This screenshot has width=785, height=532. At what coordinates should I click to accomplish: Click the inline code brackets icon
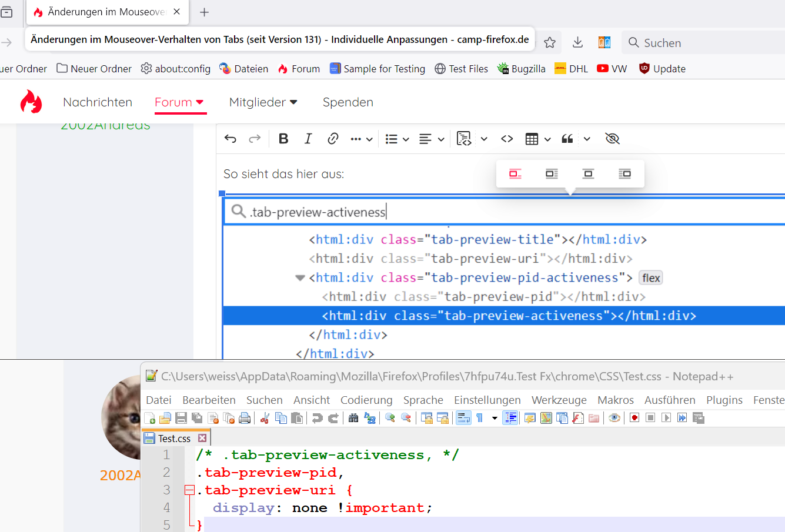tap(507, 139)
